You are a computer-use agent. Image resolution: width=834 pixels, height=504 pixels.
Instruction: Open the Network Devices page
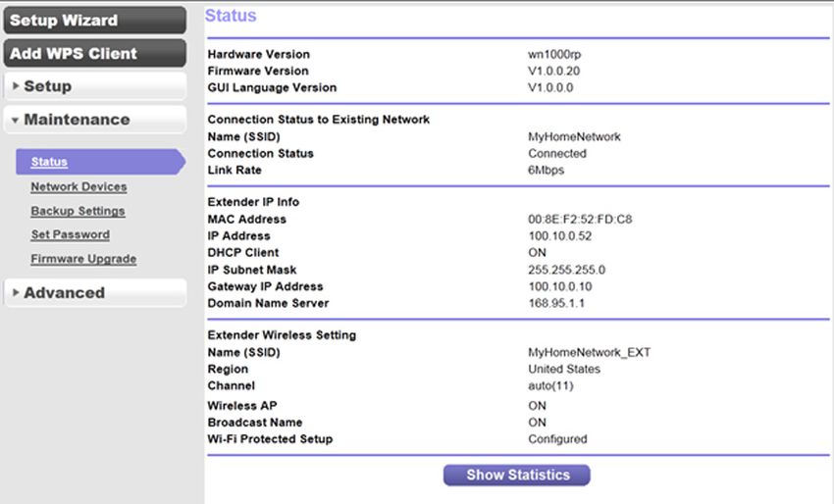point(78,186)
